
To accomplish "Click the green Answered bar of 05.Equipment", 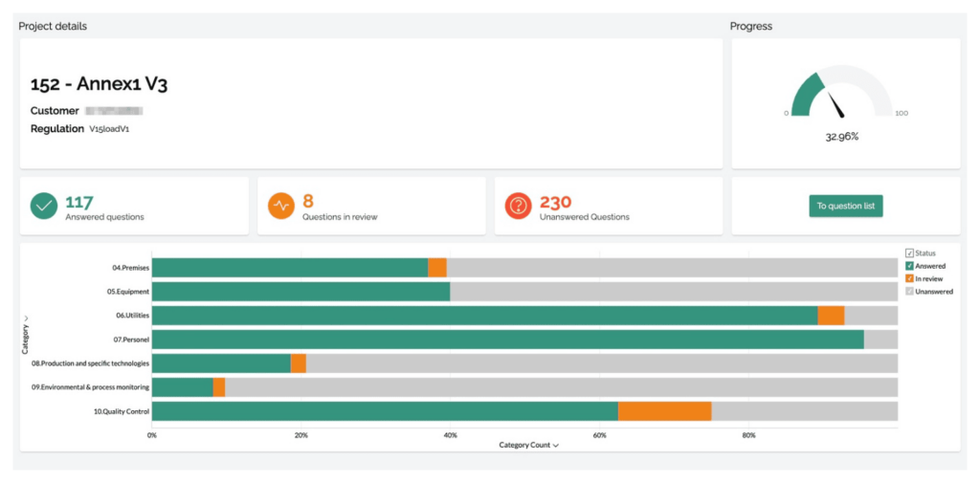I will [x=301, y=291].
